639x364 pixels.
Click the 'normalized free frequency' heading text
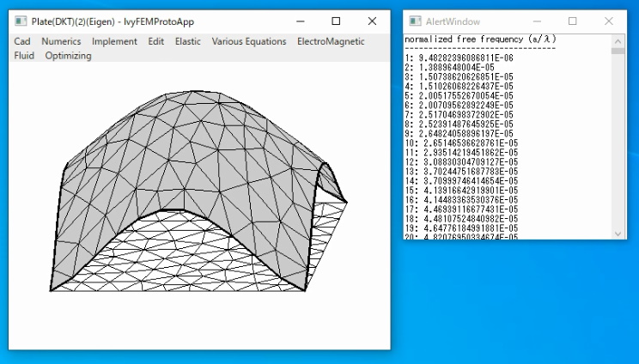pos(480,39)
